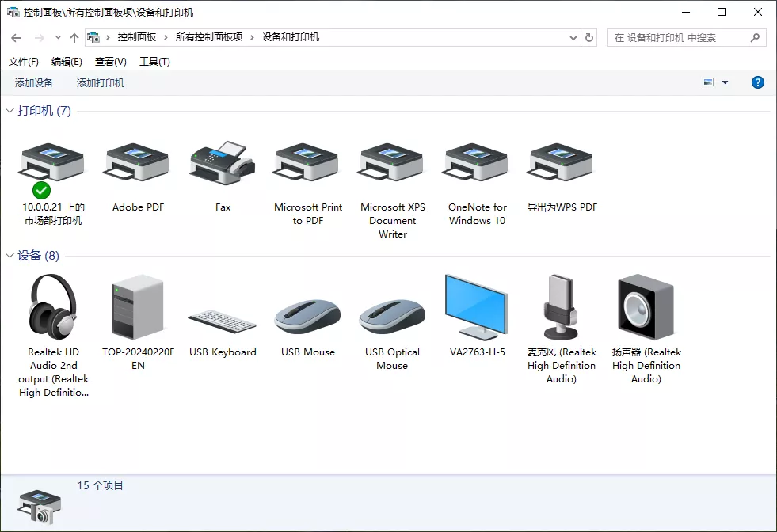Go forward with the right arrow
This screenshot has width=777, height=532.
(x=39, y=38)
